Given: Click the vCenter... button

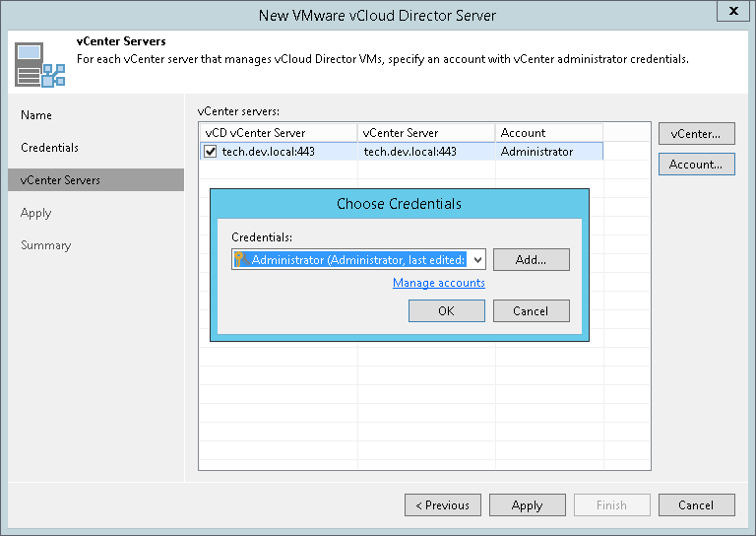Looking at the screenshot, I should point(697,134).
